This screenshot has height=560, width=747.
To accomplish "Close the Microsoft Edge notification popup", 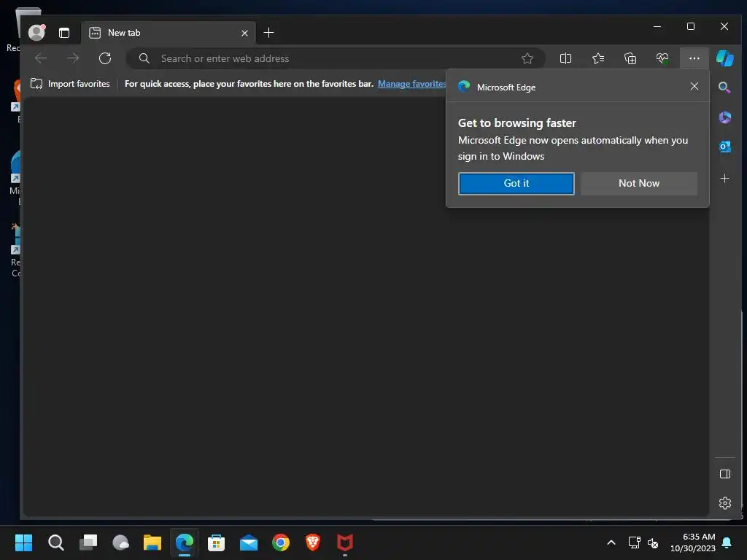I will [694, 86].
